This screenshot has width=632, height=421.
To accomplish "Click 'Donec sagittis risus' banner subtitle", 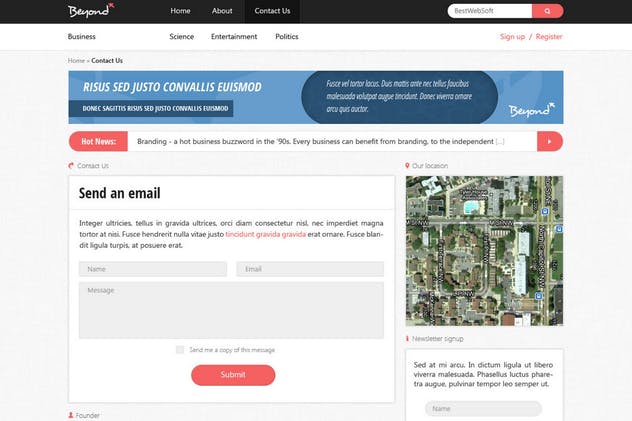I will (x=155, y=108).
